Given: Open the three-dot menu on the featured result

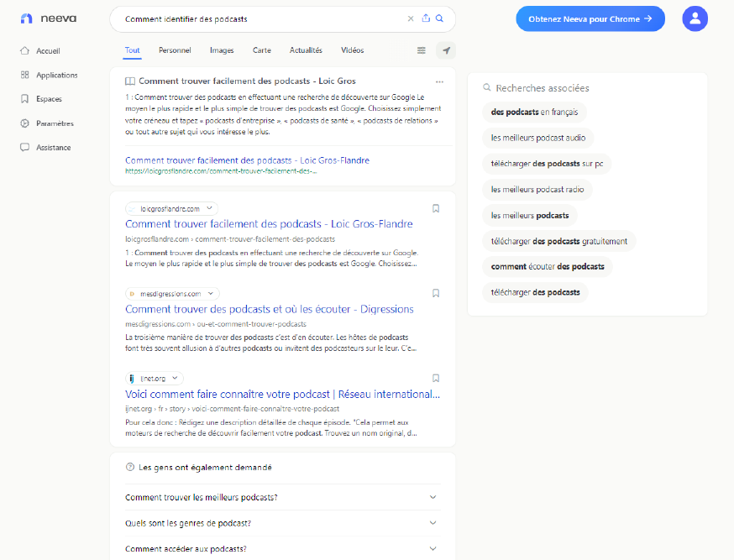Looking at the screenshot, I should (439, 81).
